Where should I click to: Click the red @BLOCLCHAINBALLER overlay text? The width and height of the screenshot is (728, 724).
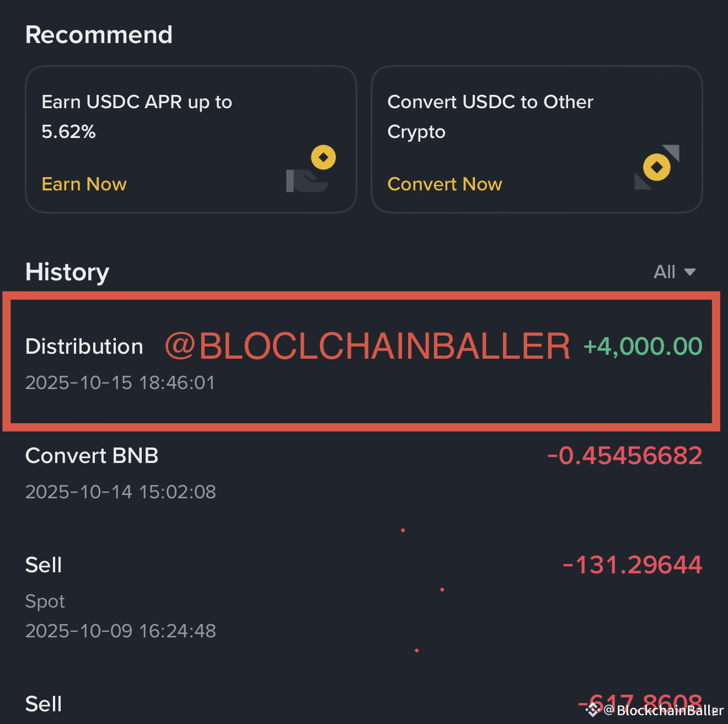pyautogui.click(x=367, y=347)
